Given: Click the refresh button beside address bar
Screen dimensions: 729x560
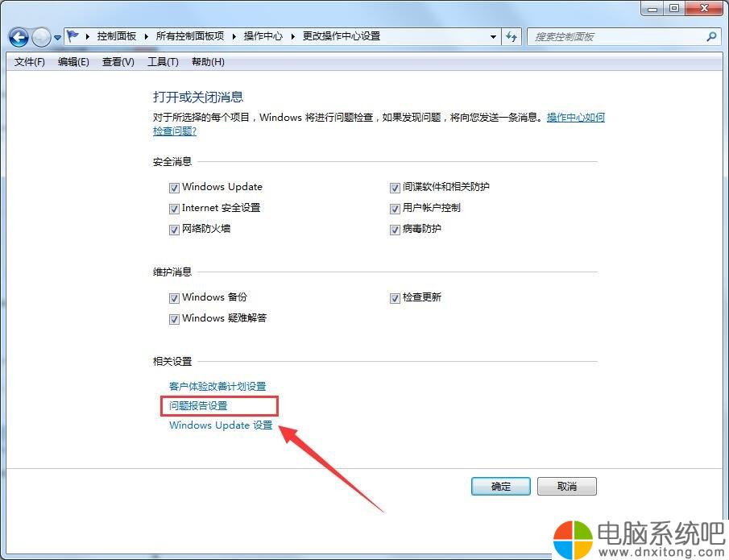Looking at the screenshot, I should click(512, 36).
